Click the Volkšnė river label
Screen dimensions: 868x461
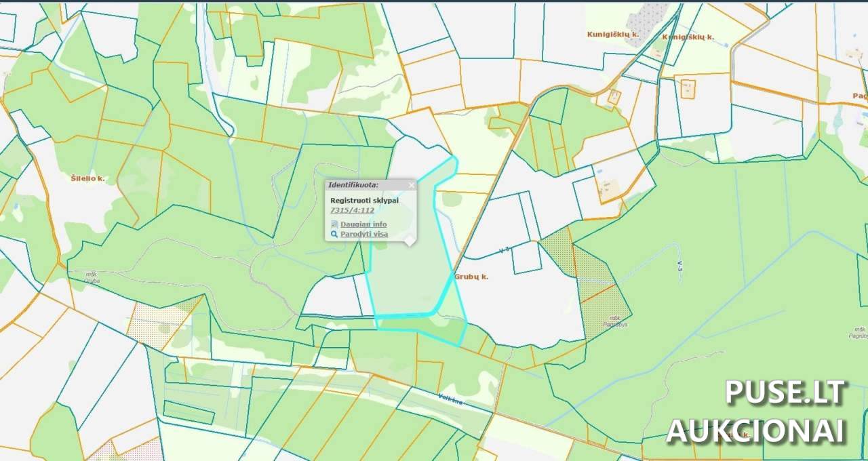click(450, 399)
